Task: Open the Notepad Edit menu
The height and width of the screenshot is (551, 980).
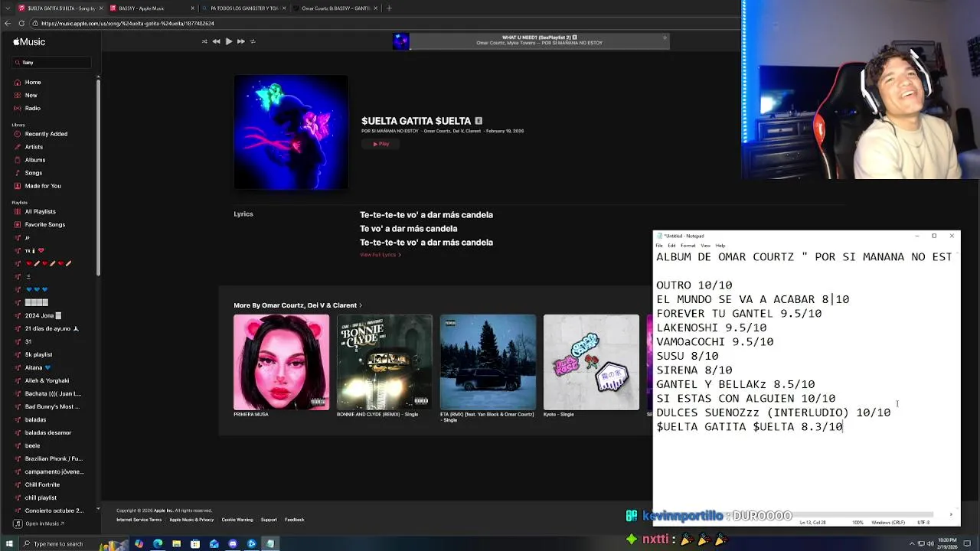Action: pyautogui.click(x=671, y=246)
